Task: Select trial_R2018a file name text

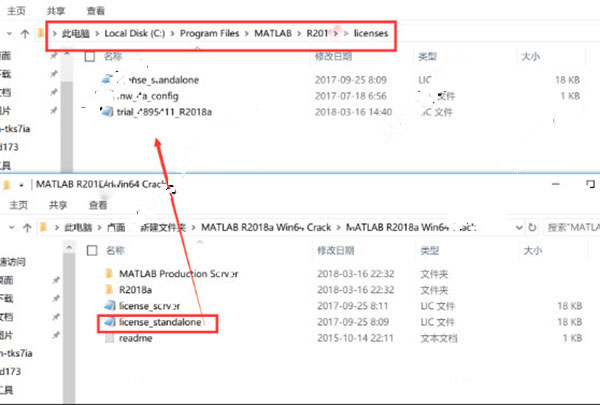Action: pos(164,112)
